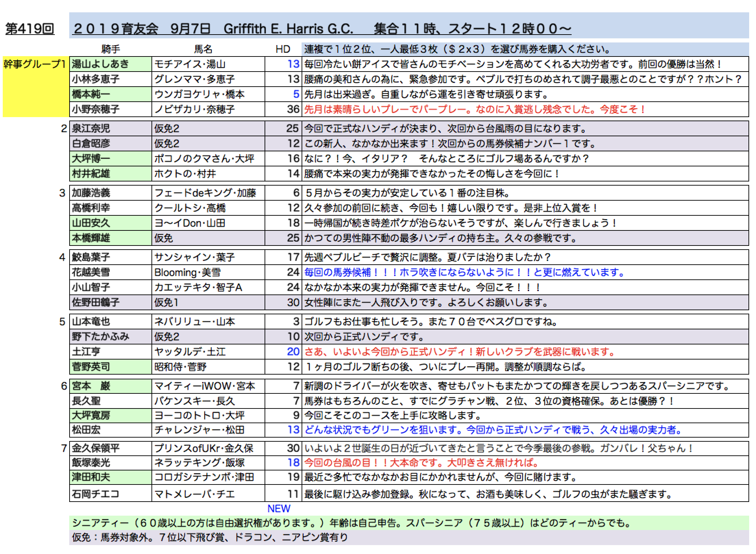Select rider cell 金久保領平
756x554 pixels.
[111, 448]
